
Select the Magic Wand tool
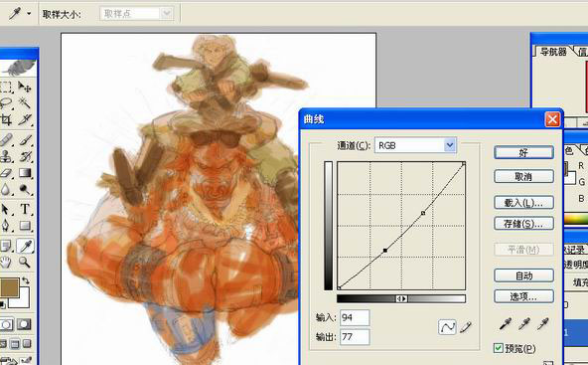[x=25, y=102]
